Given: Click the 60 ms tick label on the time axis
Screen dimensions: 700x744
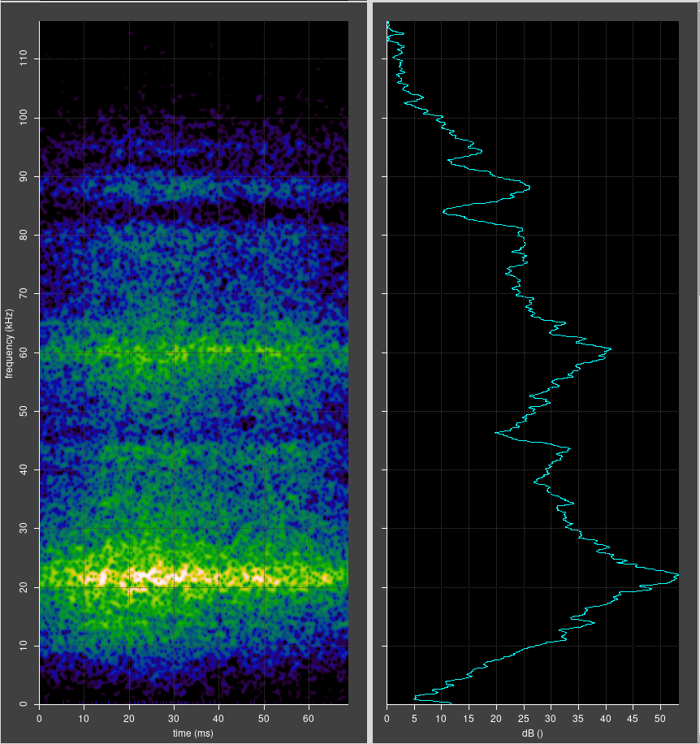Looking at the screenshot, I should click(x=309, y=719).
